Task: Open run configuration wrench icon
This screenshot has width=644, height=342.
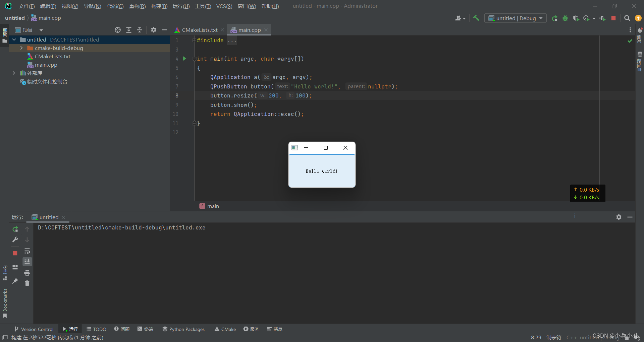Action: (15, 240)
